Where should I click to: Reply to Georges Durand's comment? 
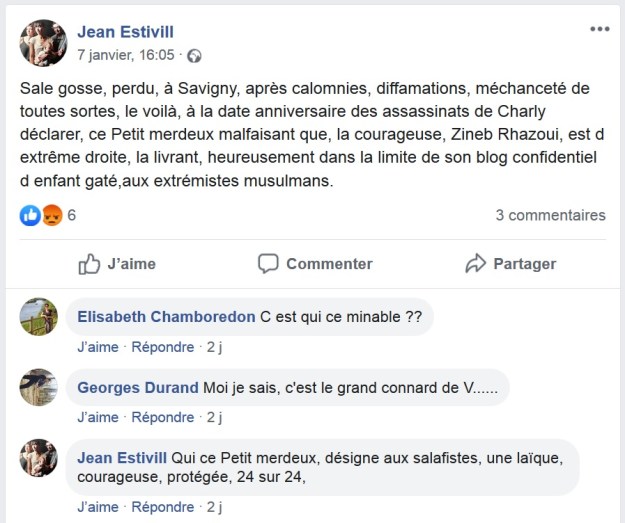click(163, 417)
